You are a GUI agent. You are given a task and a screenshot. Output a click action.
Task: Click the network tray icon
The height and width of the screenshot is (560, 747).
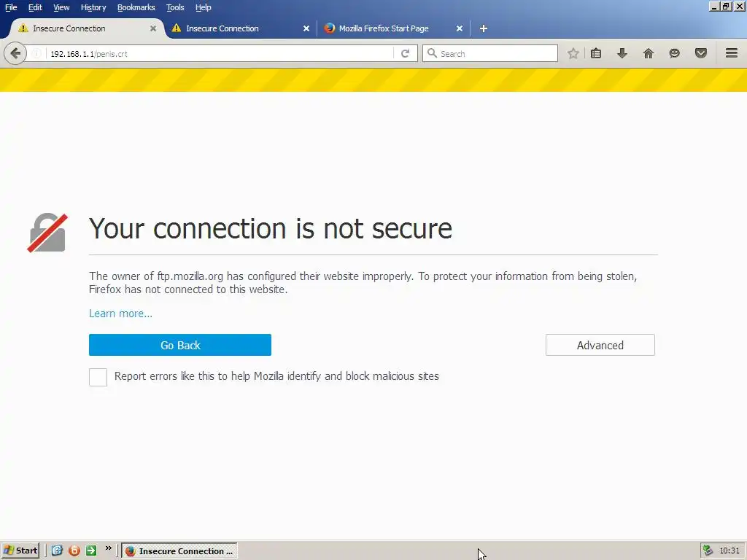[708, 551]
